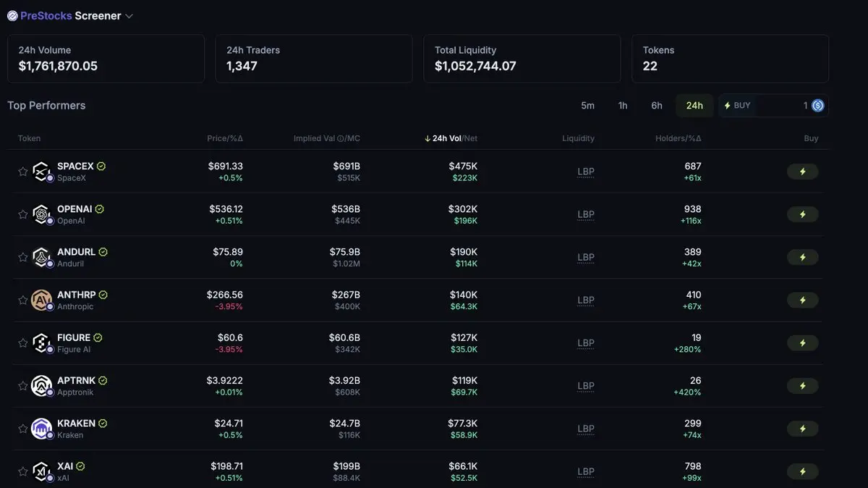Click the Implied Val info icon
868x488 pixels.
340,138
